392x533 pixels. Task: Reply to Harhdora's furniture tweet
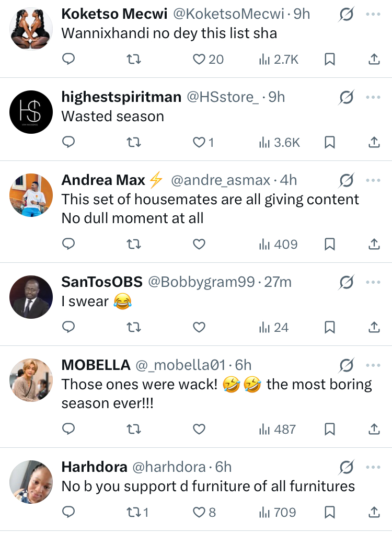tap(68, 513)
